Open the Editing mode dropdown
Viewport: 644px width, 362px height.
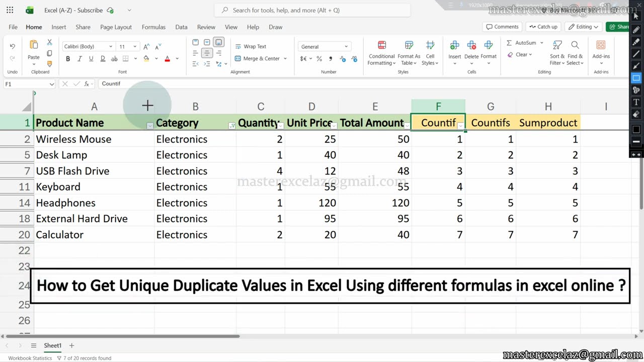tap(584, 27)
